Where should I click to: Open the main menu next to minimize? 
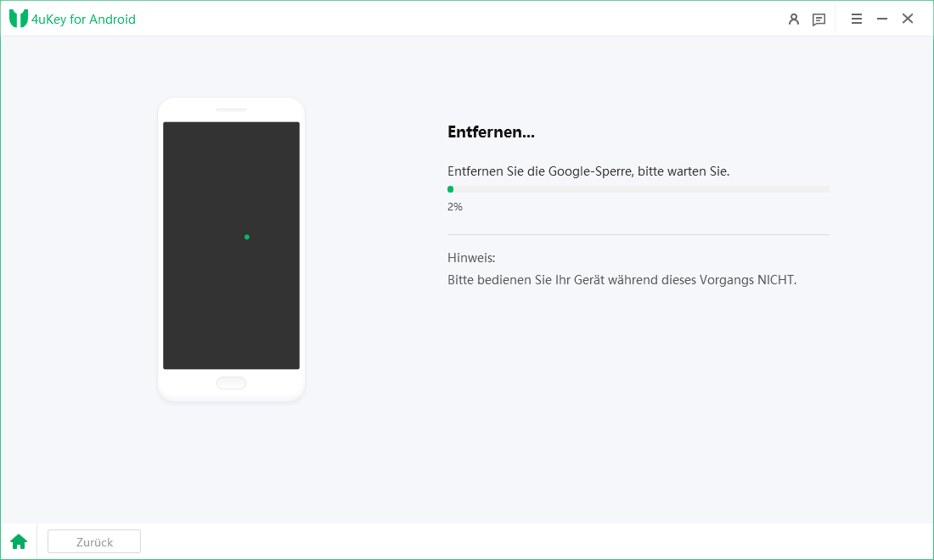pyautogui.click(x=856, y=18)
